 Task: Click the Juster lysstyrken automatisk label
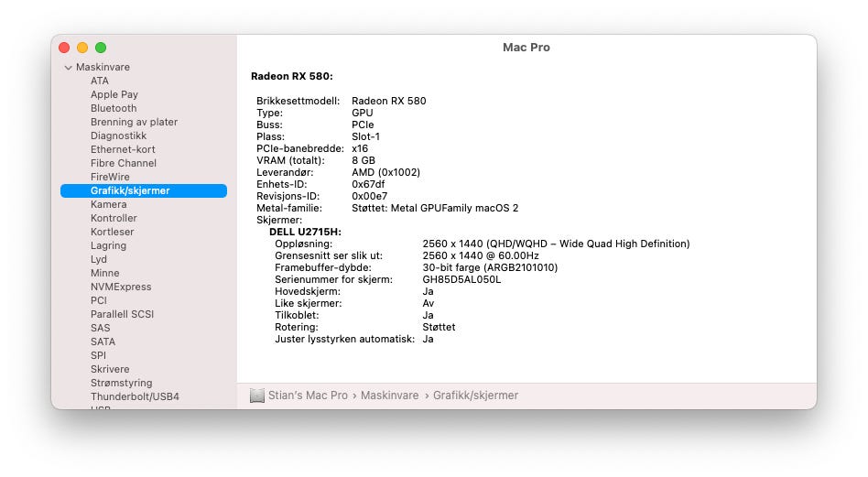click(344, 340)
